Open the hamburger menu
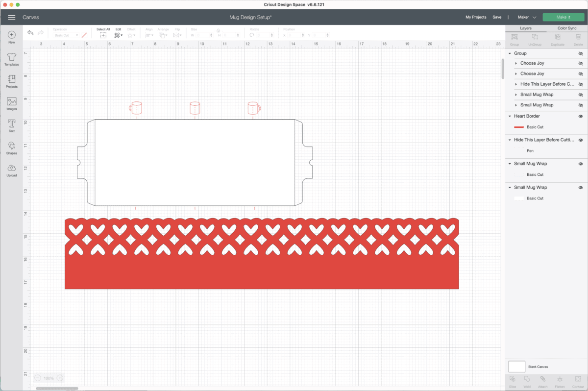The height and width of the screenshot is (391, 588). tap(12, 17)
